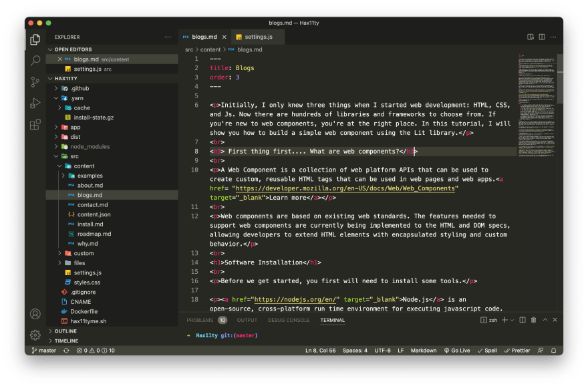The width and height of the screenshot is (588, 388).
Task: Click the editor vertical scrollbar
Action: (x=560, y=79)
